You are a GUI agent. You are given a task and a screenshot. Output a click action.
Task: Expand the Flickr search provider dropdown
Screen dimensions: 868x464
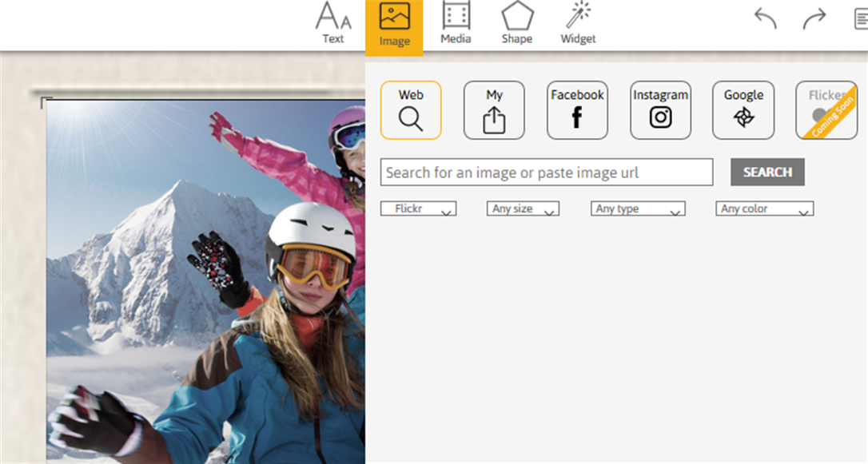(x=419, y=208)
